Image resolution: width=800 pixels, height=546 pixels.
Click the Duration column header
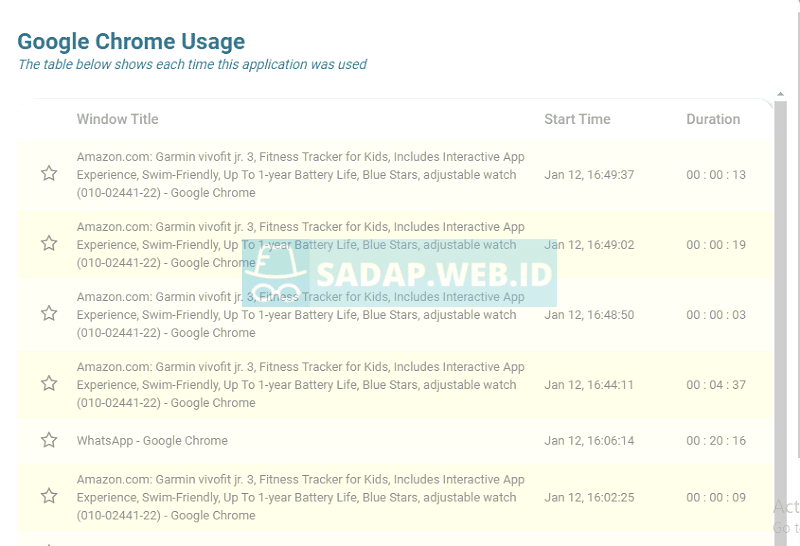pos(713,119)
